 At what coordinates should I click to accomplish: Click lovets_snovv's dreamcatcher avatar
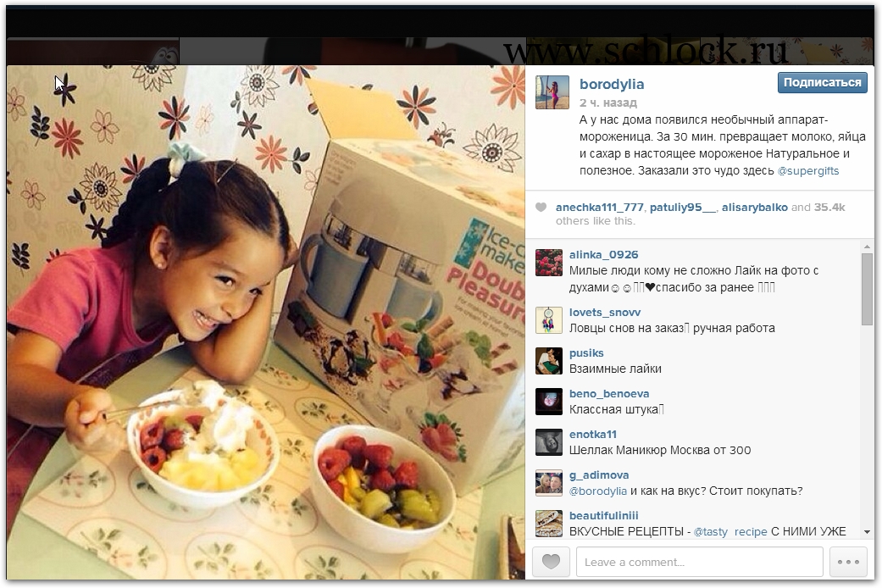pos(548,320)
